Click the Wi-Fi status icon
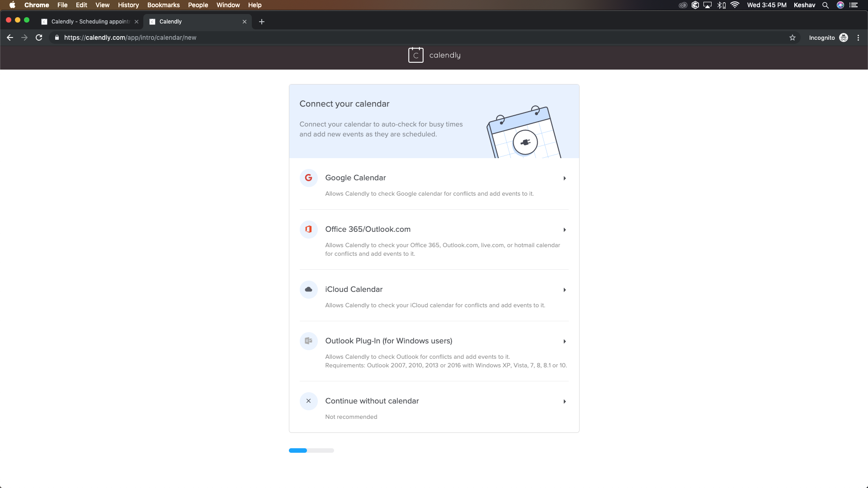This screenshot has width=868, height=488. [735, 5]
